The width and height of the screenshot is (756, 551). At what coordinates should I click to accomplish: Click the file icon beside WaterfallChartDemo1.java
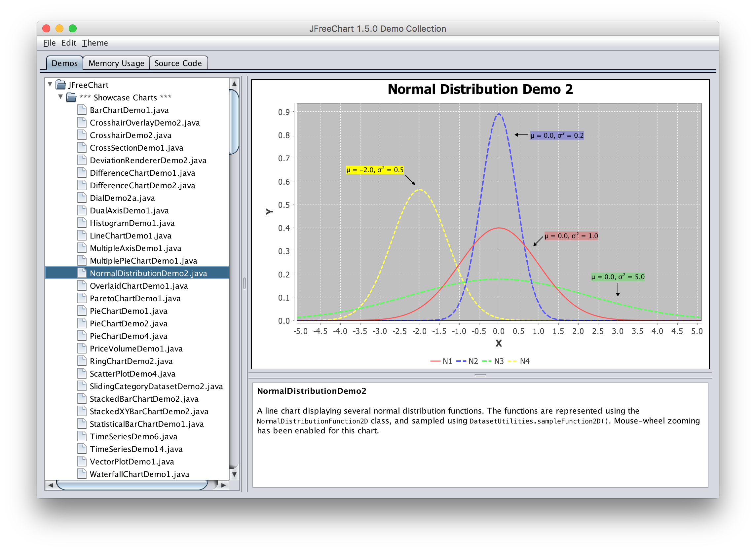click(x=82, y=474)
